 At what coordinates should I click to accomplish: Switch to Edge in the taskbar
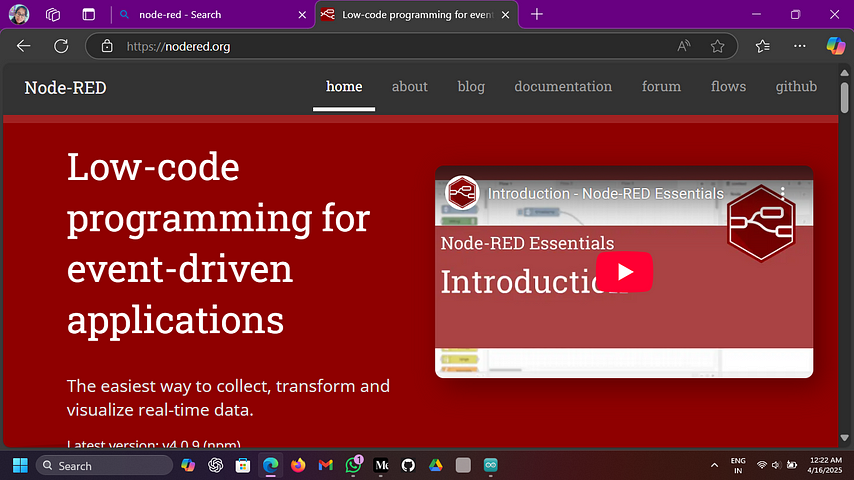271,465
